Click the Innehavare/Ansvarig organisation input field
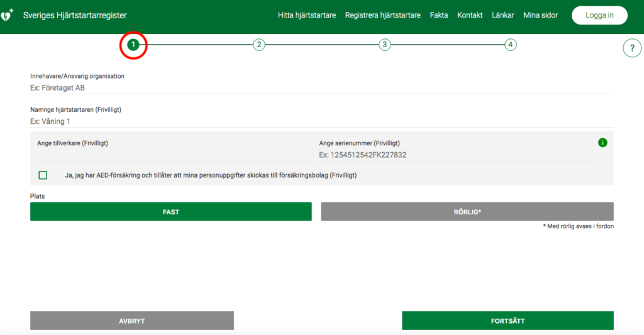This screenshot has height=335, width=644. pyautogui.click(x=321, y=88)
